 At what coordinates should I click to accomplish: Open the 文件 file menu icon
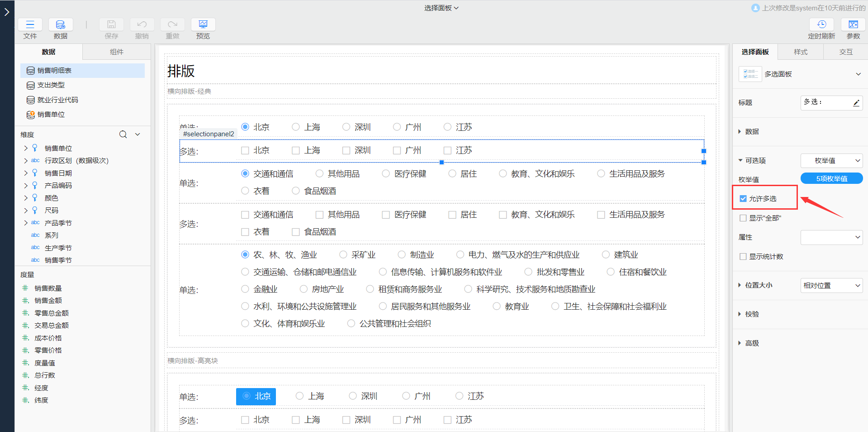point(30,24)
